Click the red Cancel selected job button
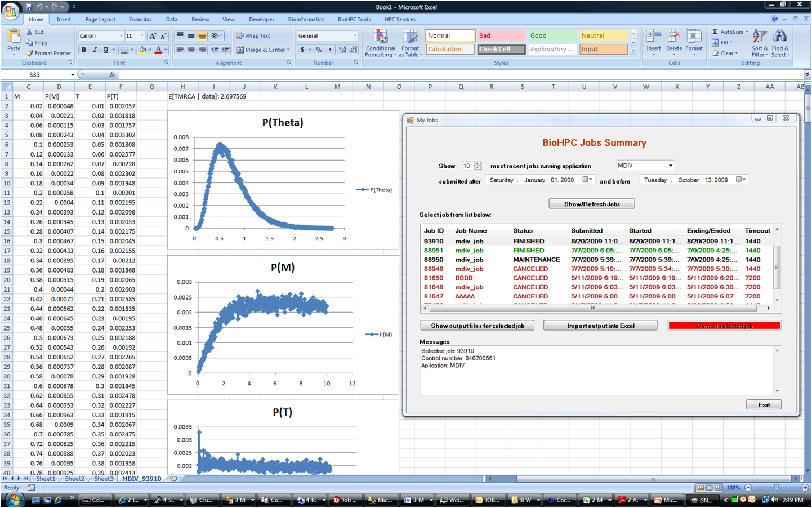 pos(724,326)
